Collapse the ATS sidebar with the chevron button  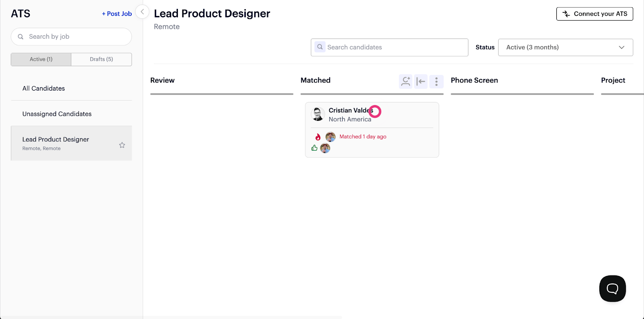[x=142, y=12]
